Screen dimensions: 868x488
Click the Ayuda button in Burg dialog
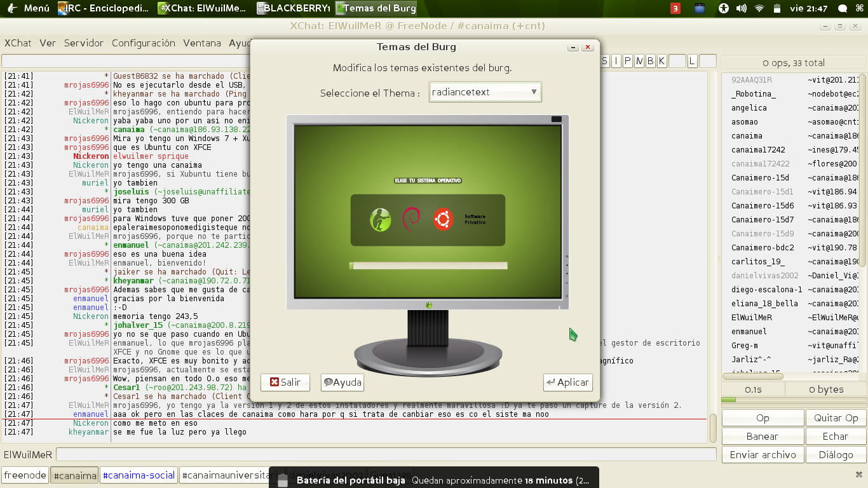[342, 382]
